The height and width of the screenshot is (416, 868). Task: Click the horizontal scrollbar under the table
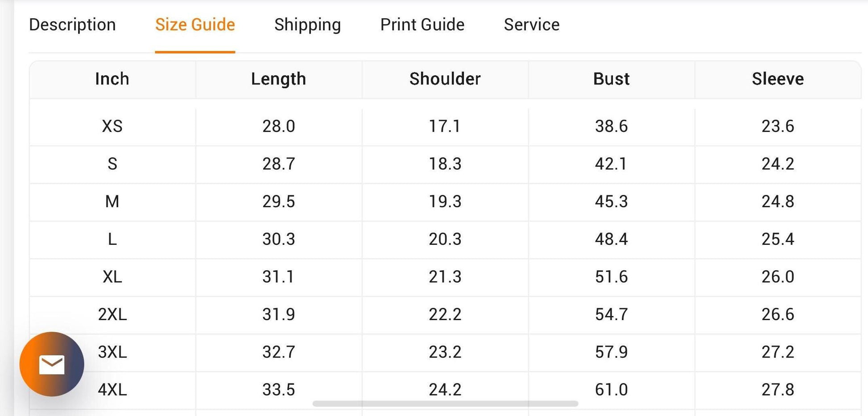(x=445, y=404)
